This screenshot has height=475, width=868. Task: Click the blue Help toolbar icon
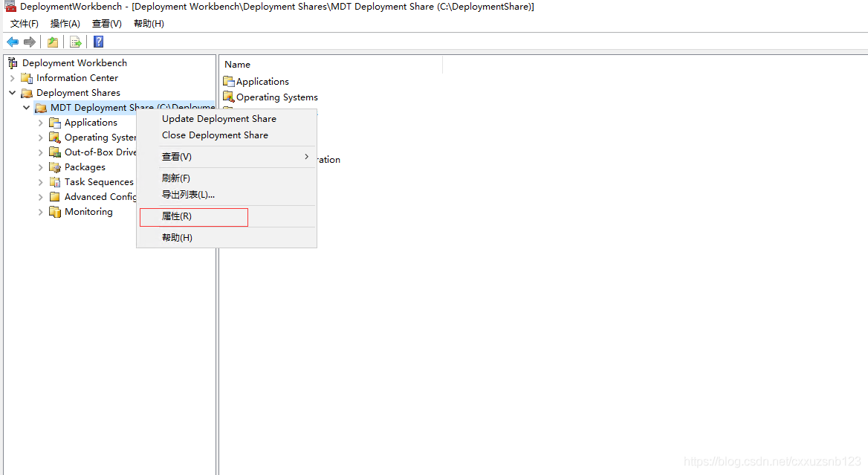[x=99, y=42]
